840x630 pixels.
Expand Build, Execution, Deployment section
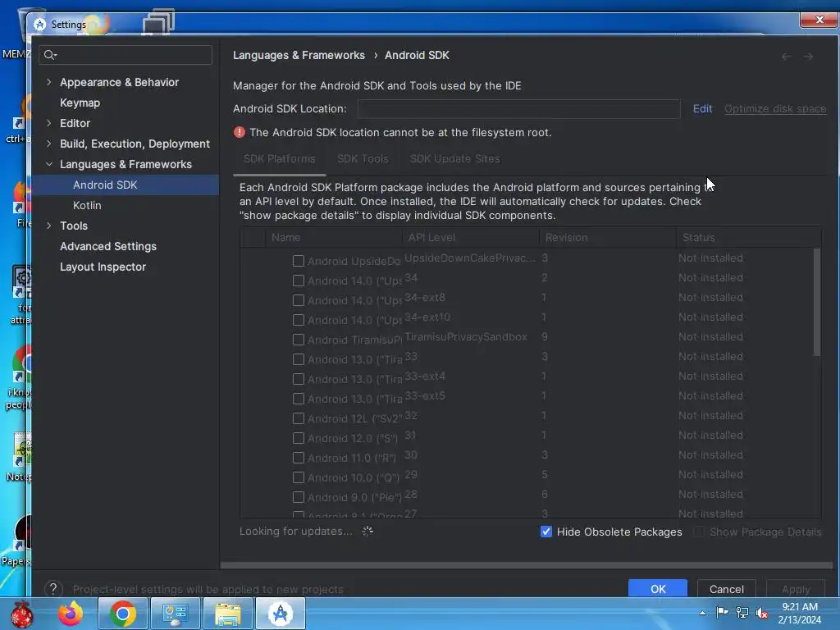[48, 144]
